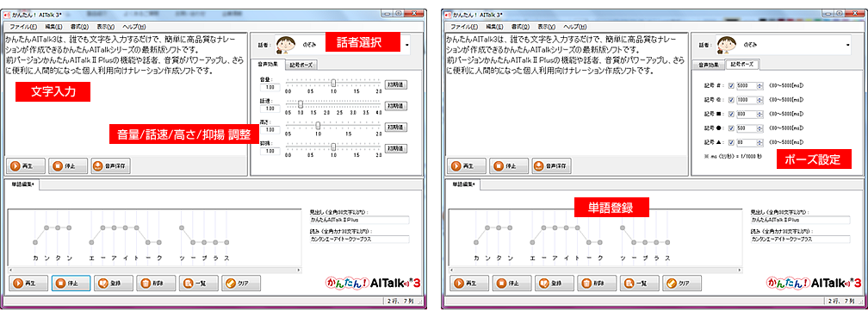This screenshot has width=868, height=318.
Task: Expand のぞみ speaker dropdown in right window
Action: [x=847, y=45]
